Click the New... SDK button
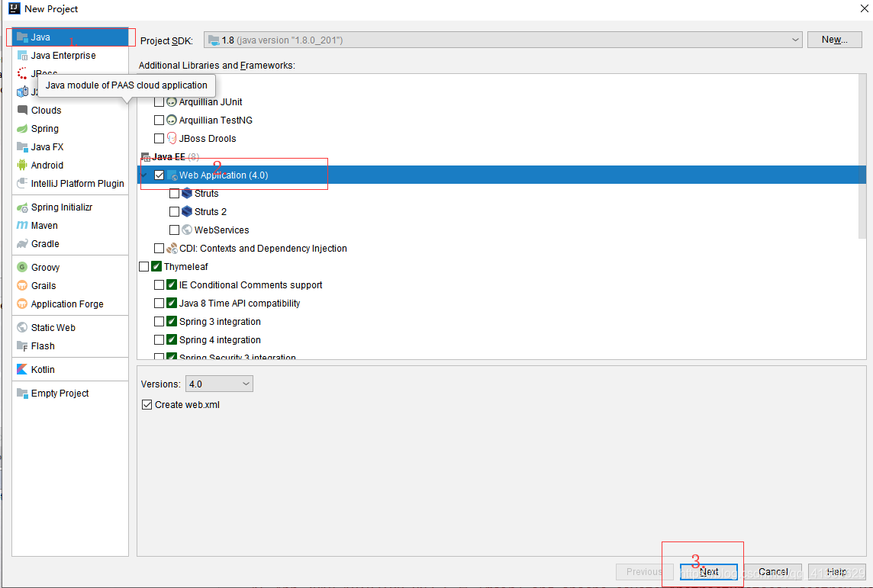This screenshot has height=588, width=873. (x=835, y=40)
